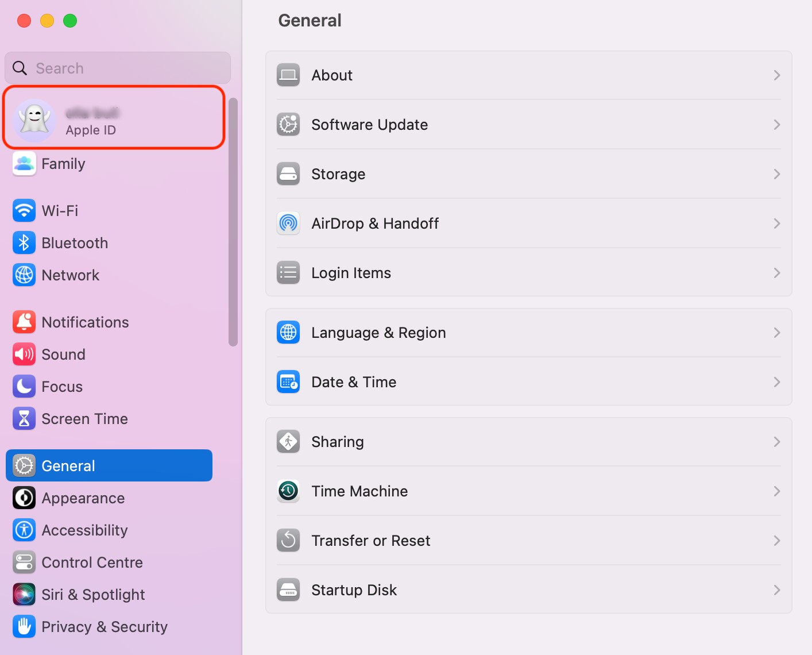
Task: Select Notifications label in sidebar
Action: coord(85,322)
